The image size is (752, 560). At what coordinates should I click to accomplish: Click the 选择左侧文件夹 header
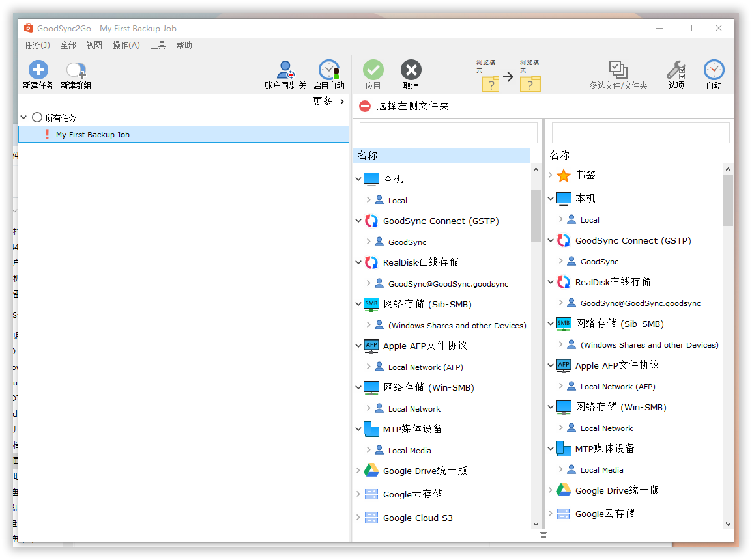[x=413, y=106]
